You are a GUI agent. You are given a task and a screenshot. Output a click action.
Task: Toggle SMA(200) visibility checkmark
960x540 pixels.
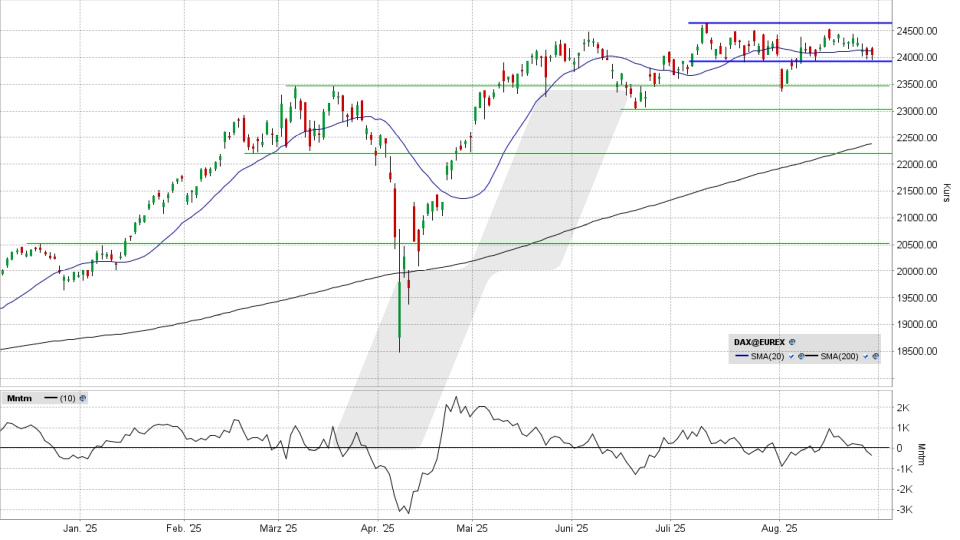866,356
